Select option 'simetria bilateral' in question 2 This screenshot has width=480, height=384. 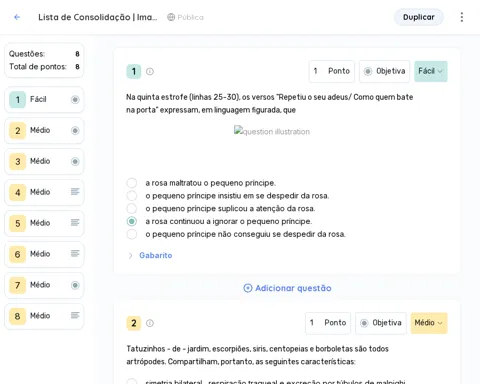pos(132,381)
